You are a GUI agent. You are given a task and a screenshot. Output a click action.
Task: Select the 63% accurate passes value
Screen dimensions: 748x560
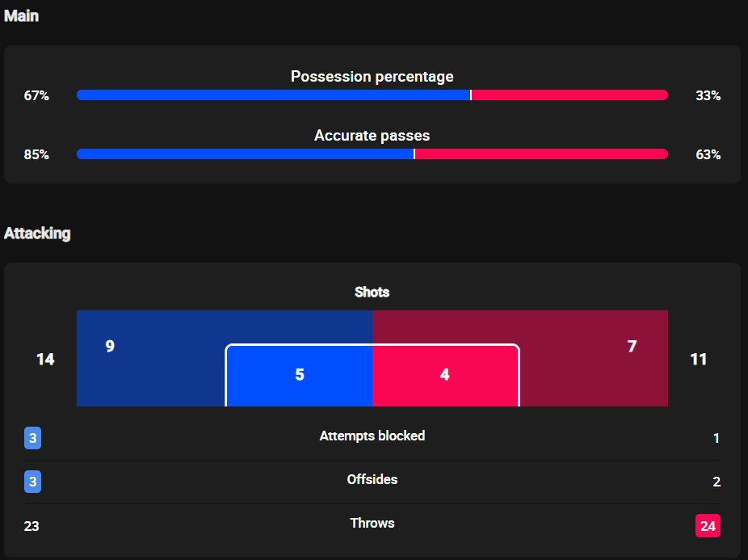[708, 154]
